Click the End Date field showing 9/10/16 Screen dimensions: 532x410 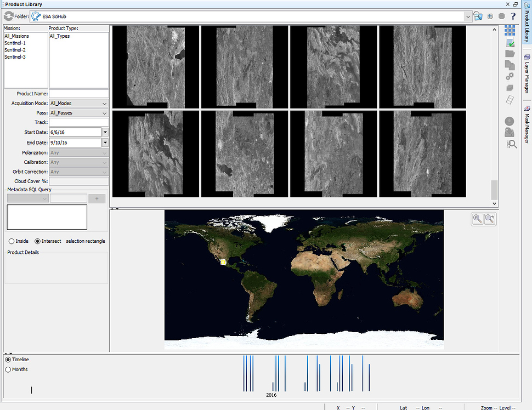[x=75, y=143]
